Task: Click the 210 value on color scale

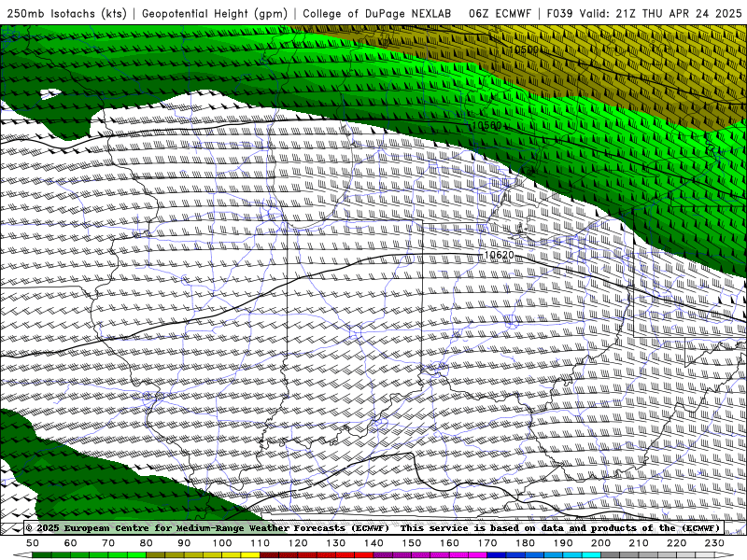Action: click(x=639, y=543)
